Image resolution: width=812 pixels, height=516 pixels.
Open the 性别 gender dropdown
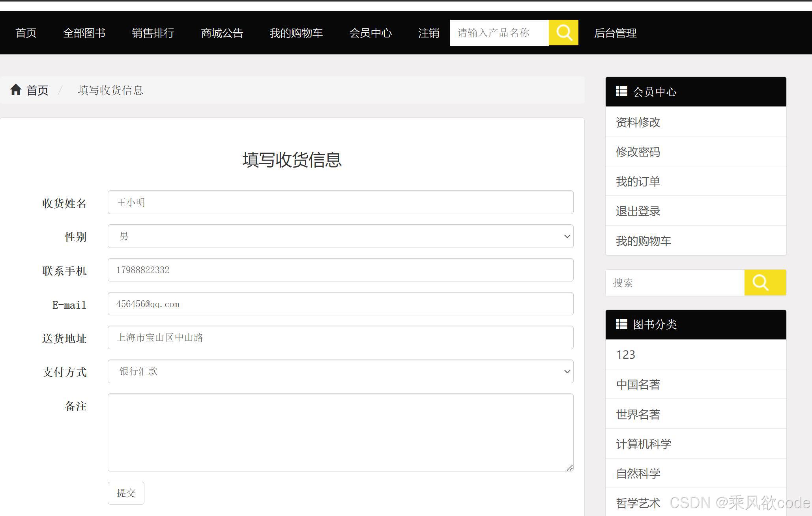point(340,237)
